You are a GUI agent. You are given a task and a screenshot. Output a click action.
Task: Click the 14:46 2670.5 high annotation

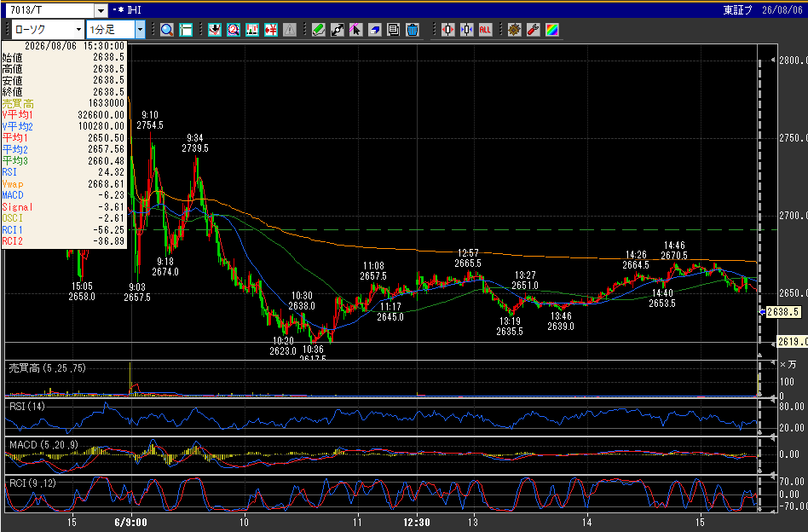[x=674, y=251]
